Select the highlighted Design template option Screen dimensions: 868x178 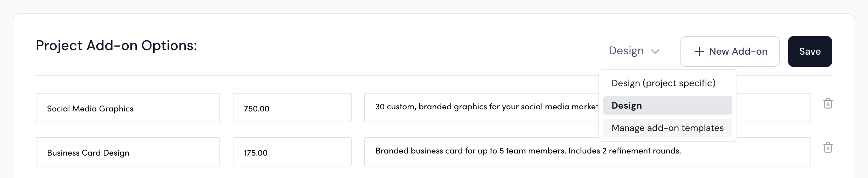click(667, 105)
